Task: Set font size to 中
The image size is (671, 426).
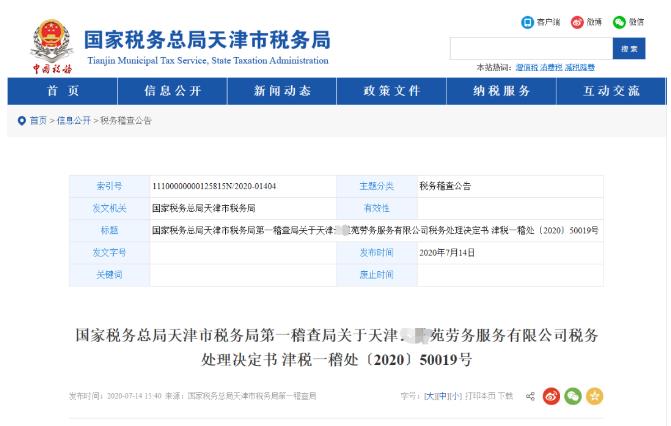Action: click(442, 396)
